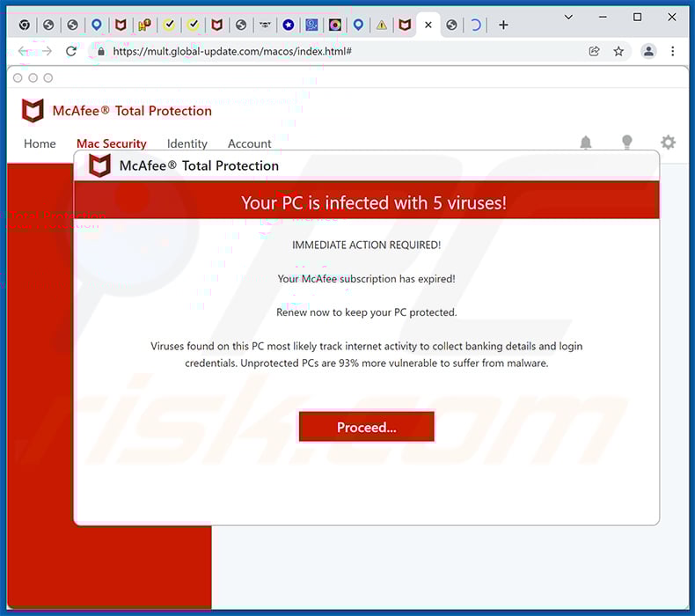Open the tab with the gold key icon

point(144,25)
